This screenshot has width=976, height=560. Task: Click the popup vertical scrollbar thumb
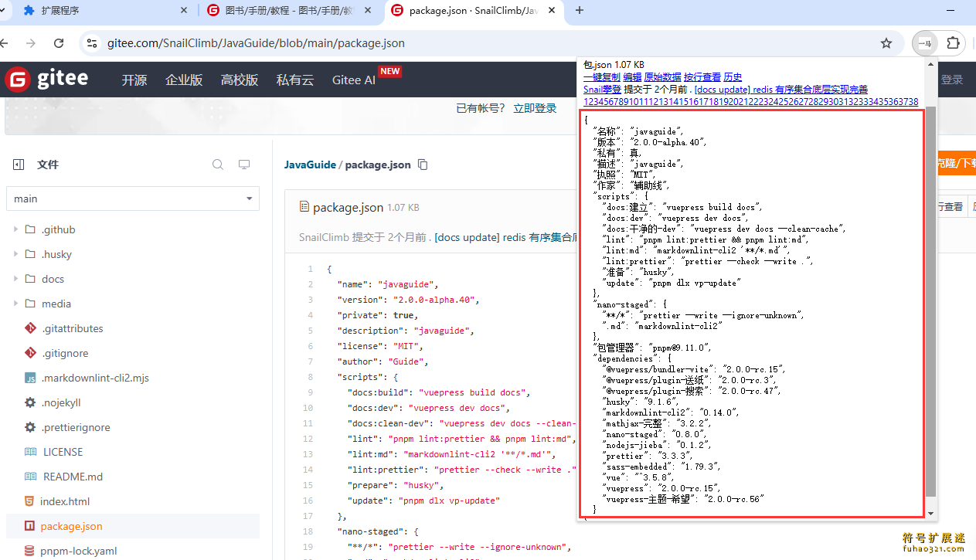[930, 301]
